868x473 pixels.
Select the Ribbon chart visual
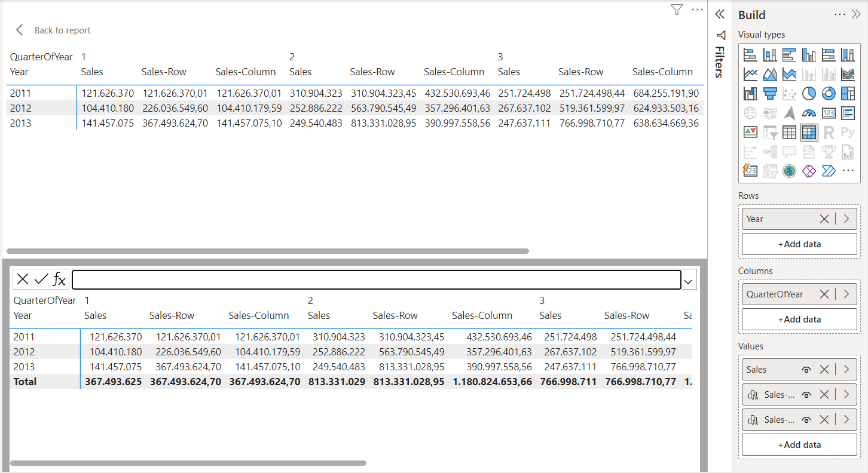point(848,74)
